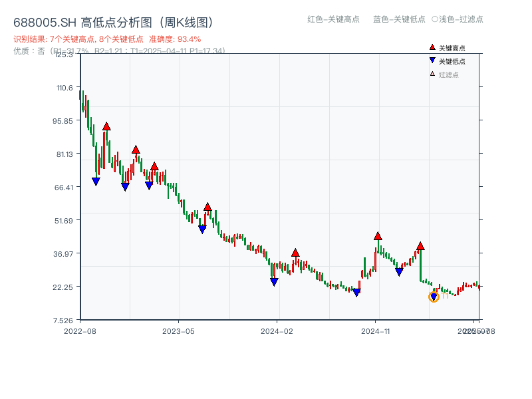Click the highest red triangle marker near 2022-08 peak
The width and height of the screenshot is (532, 399).
coord(106,125)
